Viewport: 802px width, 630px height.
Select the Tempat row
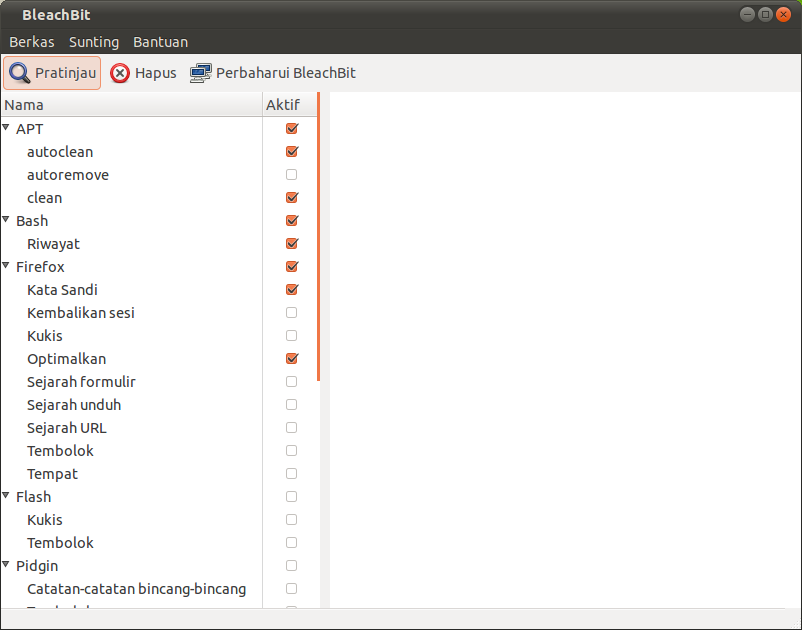[x=159, y=474]
